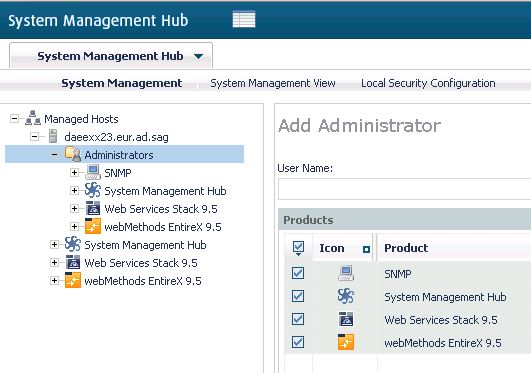This screenshot has width=531, height=373.
Task: Open Local Security Configuration tab
Action: (x=428, y=83)
